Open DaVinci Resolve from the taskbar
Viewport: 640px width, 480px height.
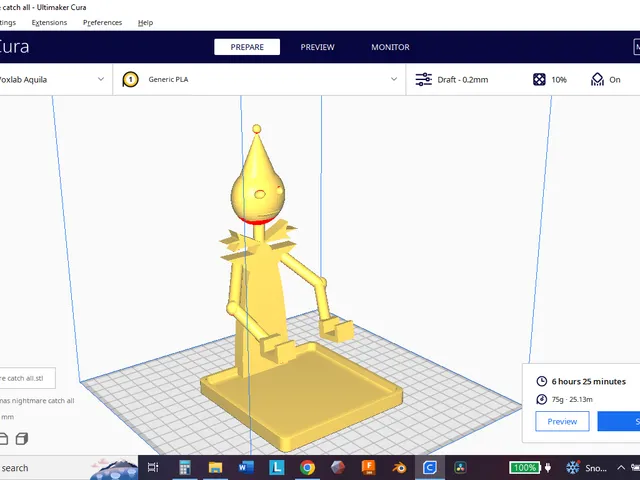tap(460, 467)
